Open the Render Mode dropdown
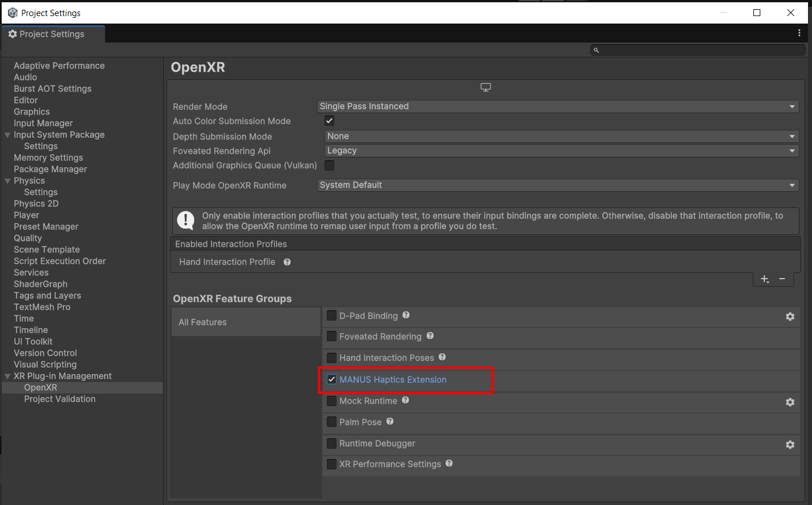The width and height of the screenshot is (812, 505). point(557,106)
